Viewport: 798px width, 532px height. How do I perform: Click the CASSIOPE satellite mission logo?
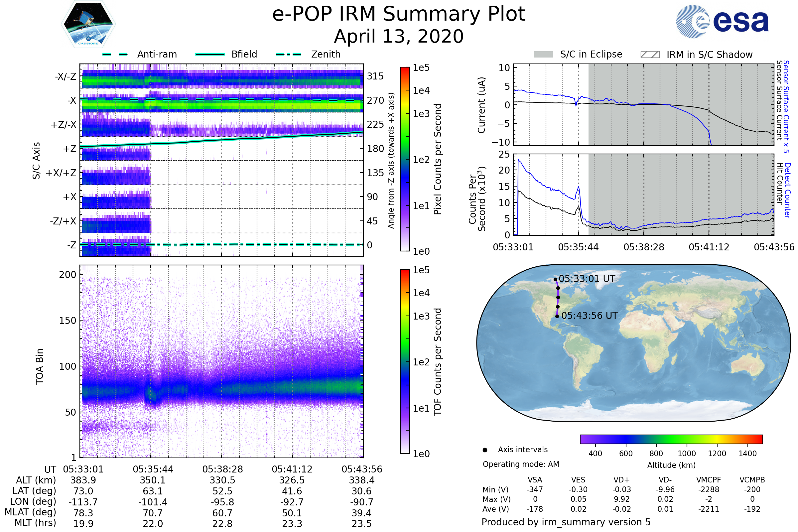coord(88,24)
